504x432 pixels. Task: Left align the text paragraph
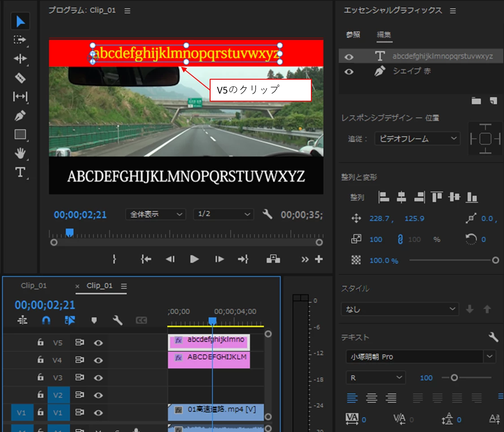(352, 398)
